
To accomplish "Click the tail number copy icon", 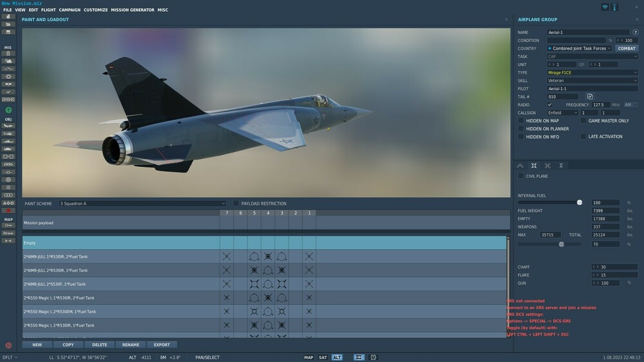I will 590,97.
